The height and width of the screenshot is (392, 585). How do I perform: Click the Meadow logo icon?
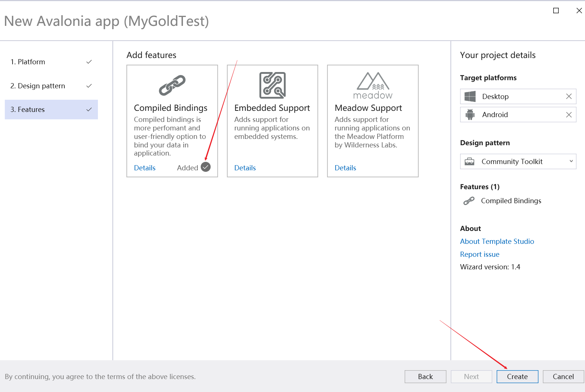point(373,86)
